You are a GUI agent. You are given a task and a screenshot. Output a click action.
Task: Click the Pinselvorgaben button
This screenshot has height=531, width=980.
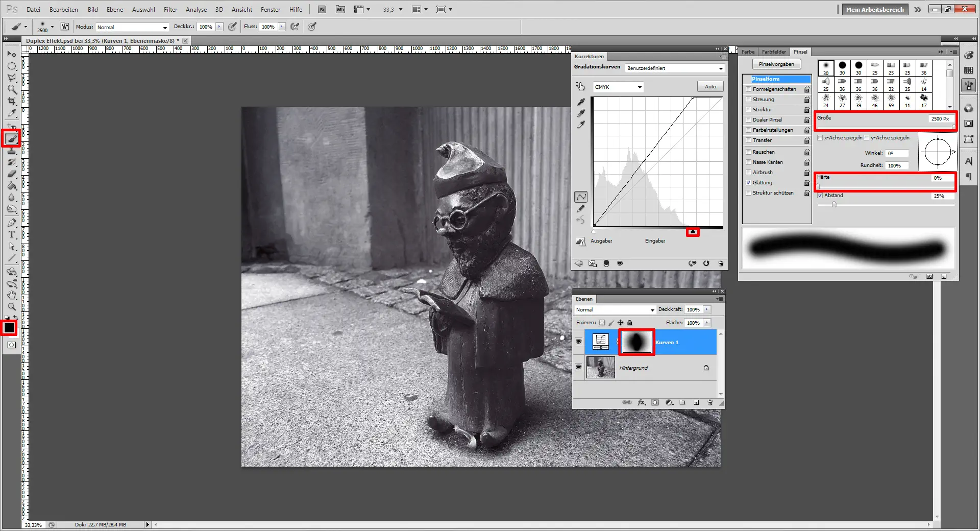point(776,64)
